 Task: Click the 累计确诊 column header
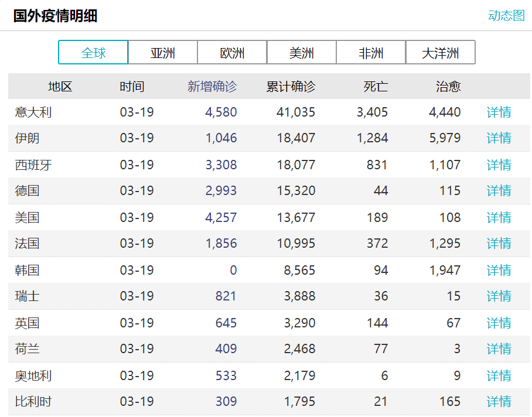point(291,87)
